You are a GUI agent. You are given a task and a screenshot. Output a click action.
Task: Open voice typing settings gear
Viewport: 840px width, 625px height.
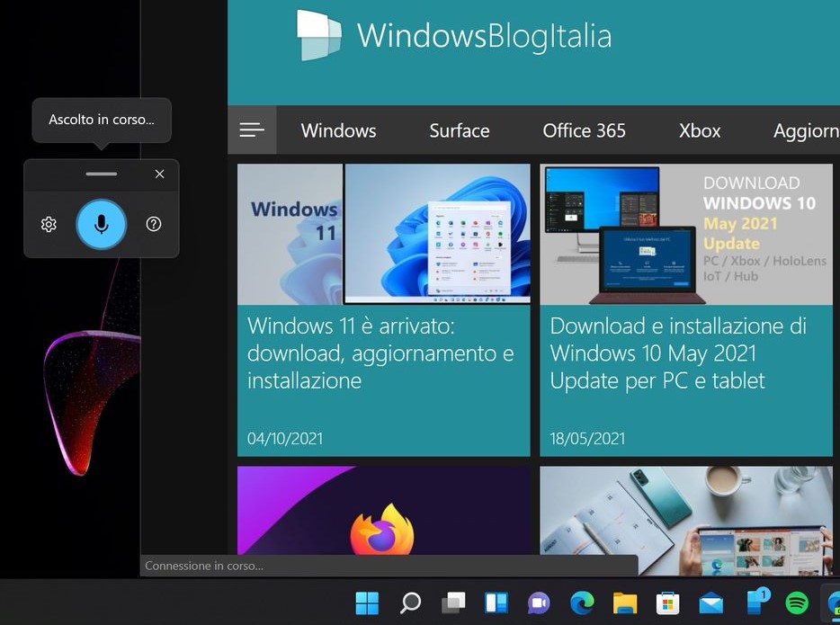(49, 224)
